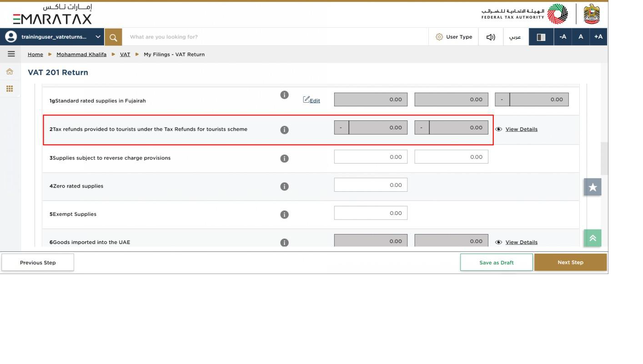This screenshot has height=364, width=643.
Task: Open the hamburger side menu
Action: 11,54
